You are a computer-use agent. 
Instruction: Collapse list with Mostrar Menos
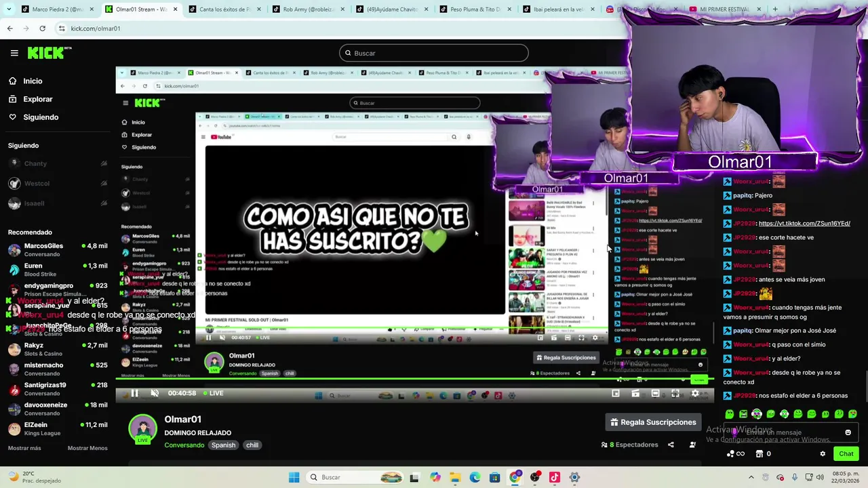click(87, 448)
